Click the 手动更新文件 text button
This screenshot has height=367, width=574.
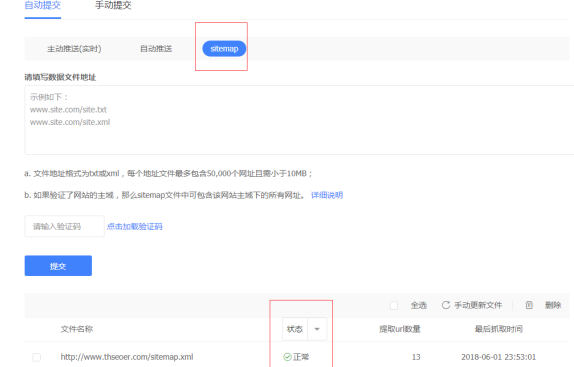pos(478,305)
